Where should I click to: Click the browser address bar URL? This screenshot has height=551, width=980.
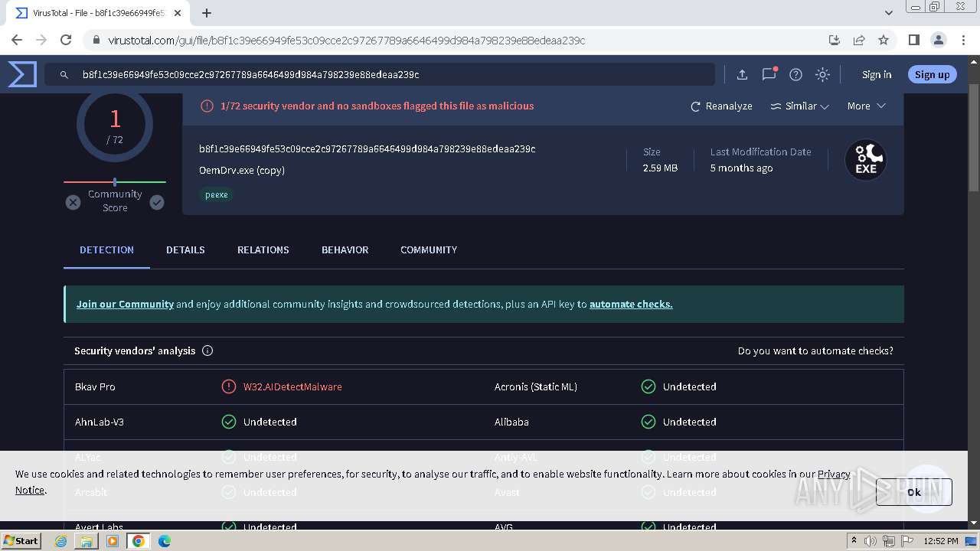346,41
